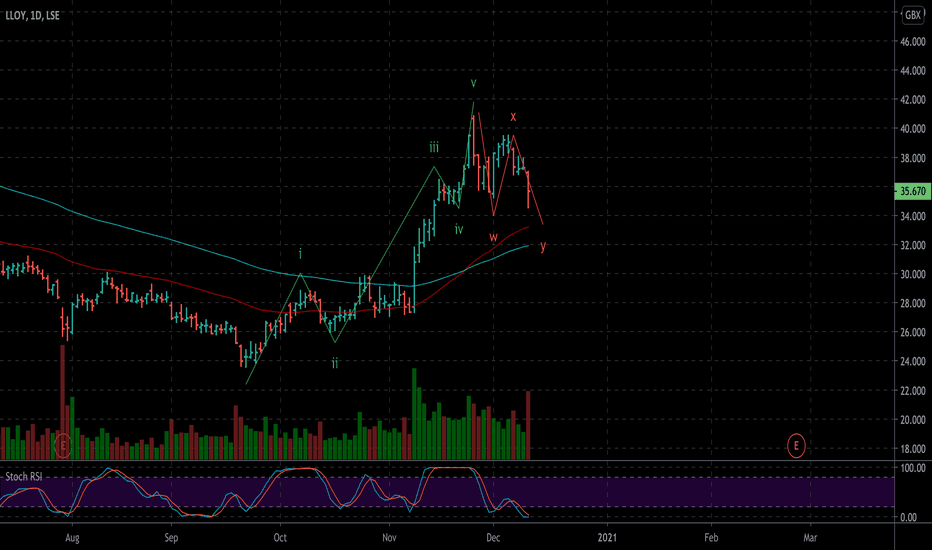This screenshot has width=932, height=550.
Task: Click the 2021 date axis label
Action: 607,538
